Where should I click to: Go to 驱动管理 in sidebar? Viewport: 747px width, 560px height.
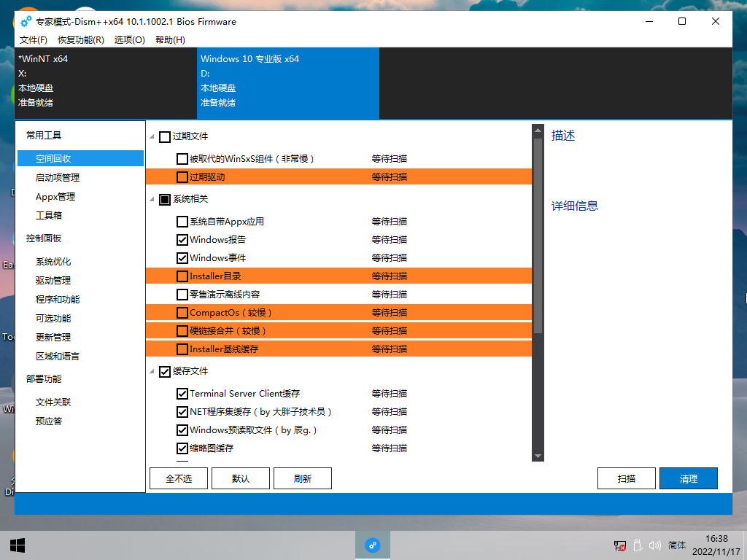tap(53, 281)
